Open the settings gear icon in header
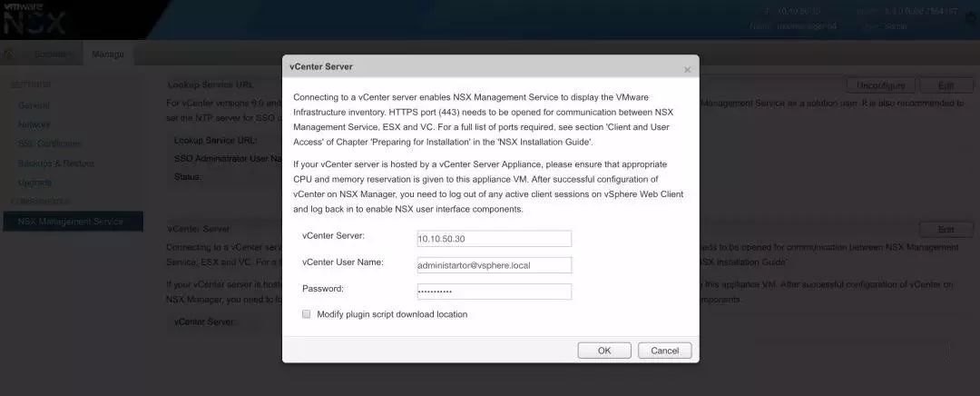Screen dimensions: 980x396 point(969,18)
